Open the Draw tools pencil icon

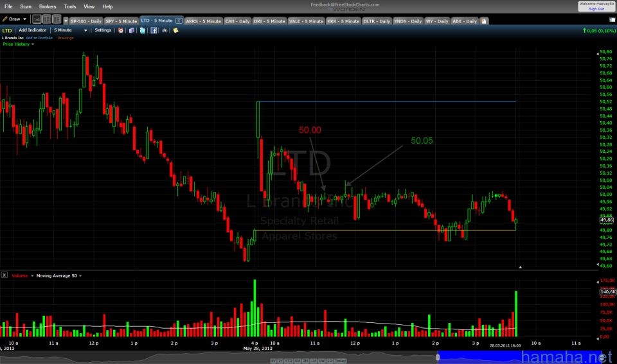click(5, 19)
